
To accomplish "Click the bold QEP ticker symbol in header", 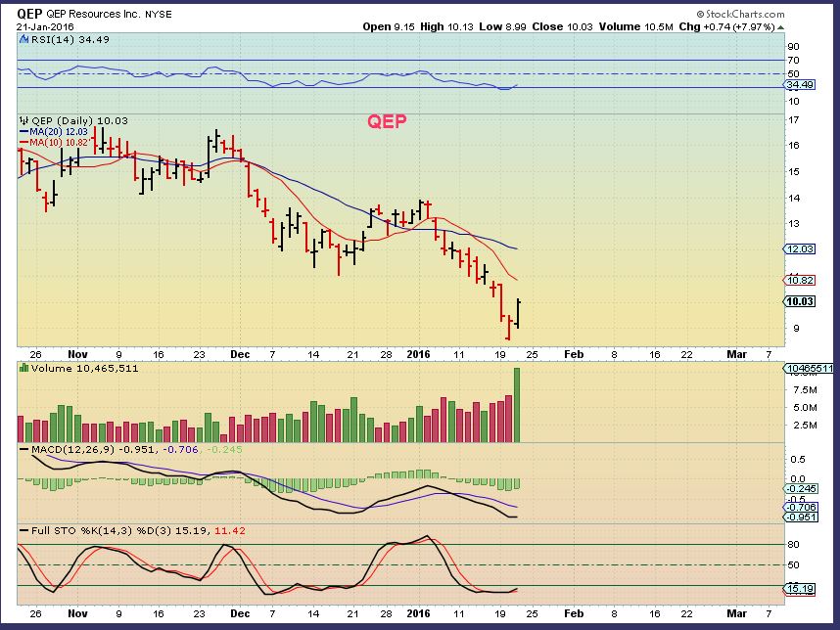I will tap(29, 14).
